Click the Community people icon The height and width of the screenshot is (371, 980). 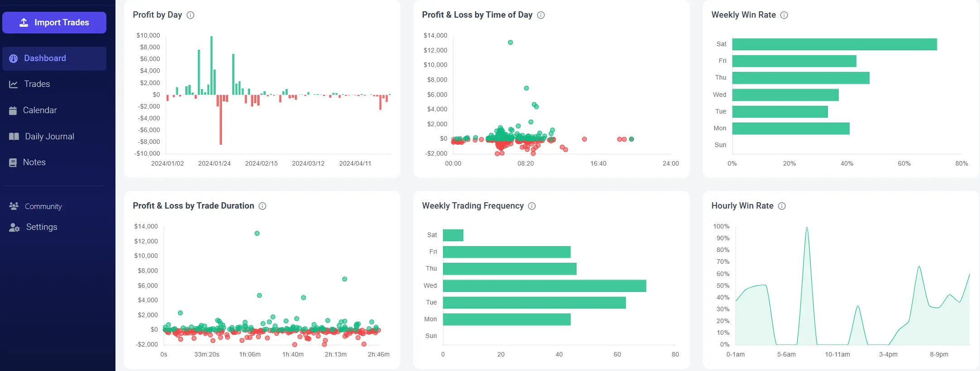[14, 206]
